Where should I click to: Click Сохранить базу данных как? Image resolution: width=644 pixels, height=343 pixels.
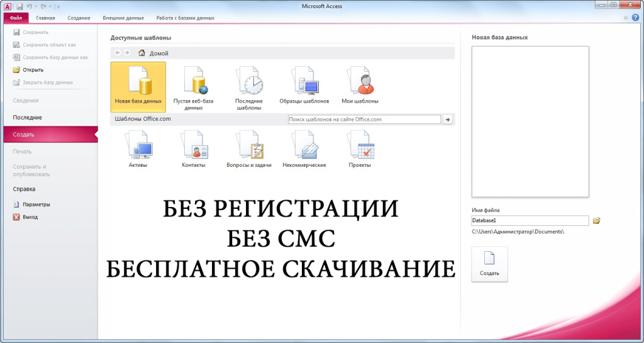50,57
